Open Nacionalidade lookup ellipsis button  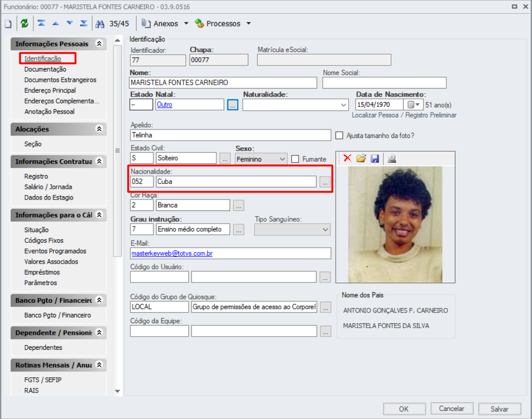click(x=325, y=182)
